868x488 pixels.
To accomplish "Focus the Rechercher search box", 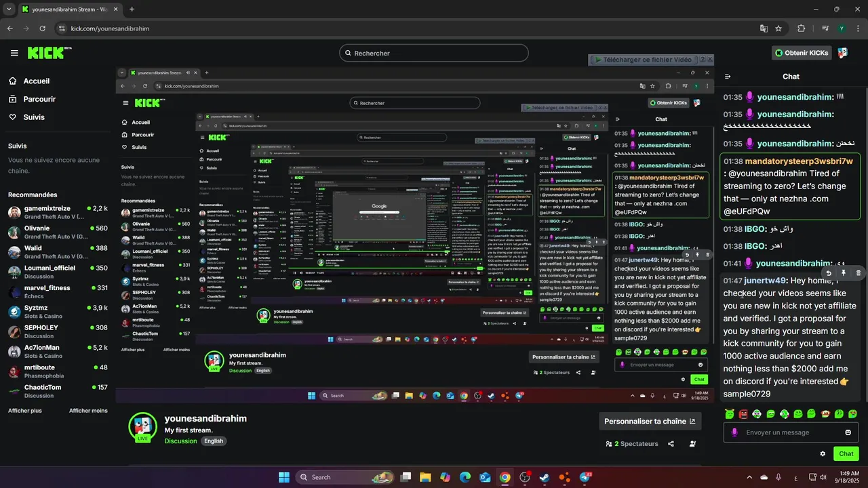I will 433,53.
